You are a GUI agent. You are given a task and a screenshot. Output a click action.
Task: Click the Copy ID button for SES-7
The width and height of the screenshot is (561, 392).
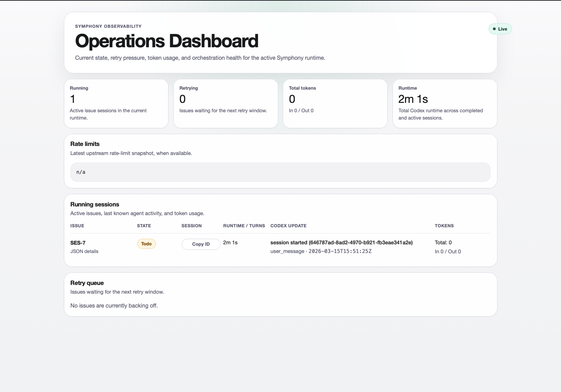coord(201,244)
